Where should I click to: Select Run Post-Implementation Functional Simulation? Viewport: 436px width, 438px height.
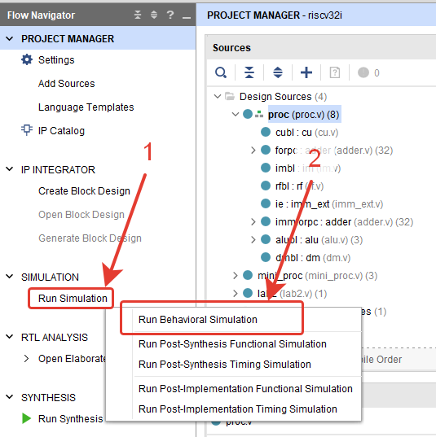(245, 389)
